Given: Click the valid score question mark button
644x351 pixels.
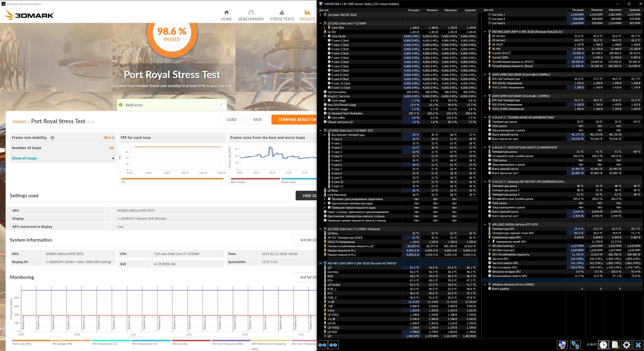Looking at the screenshot, I should pos(221,105).
